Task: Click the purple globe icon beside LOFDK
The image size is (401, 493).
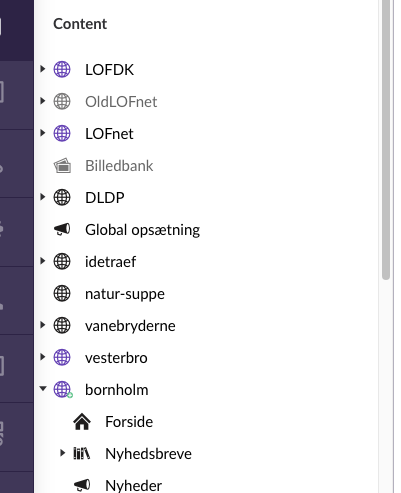Action: pyautogui.click(x=62, y=69)
